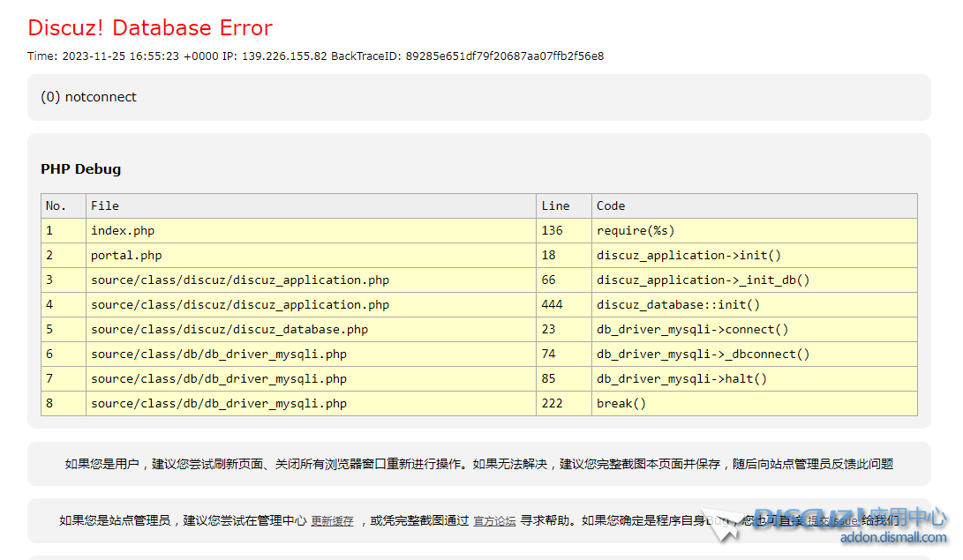The width and height of the screenshot is (963, 560).
Task: Click the IP address 139.226.155.82
Action: click(284, 56)
